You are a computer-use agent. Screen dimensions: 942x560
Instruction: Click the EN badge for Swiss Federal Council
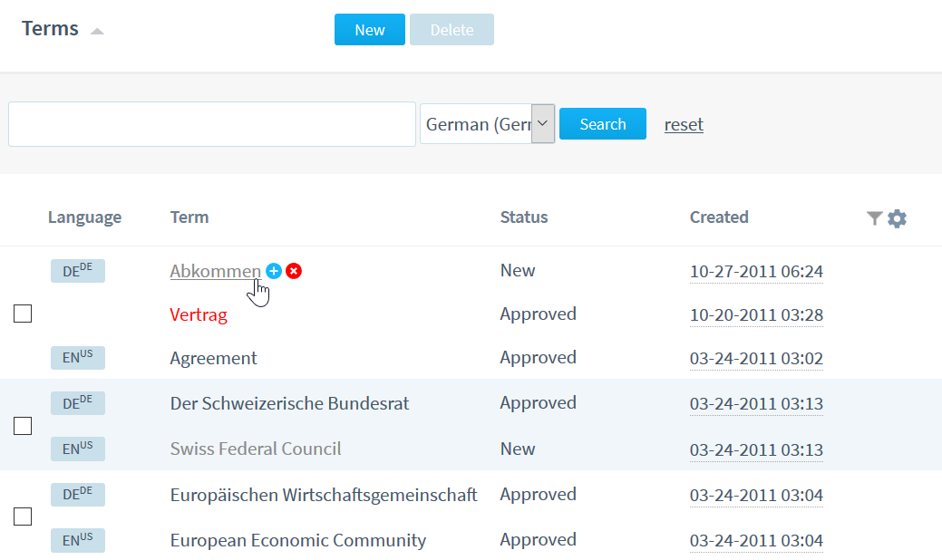[x=78, y=449]
